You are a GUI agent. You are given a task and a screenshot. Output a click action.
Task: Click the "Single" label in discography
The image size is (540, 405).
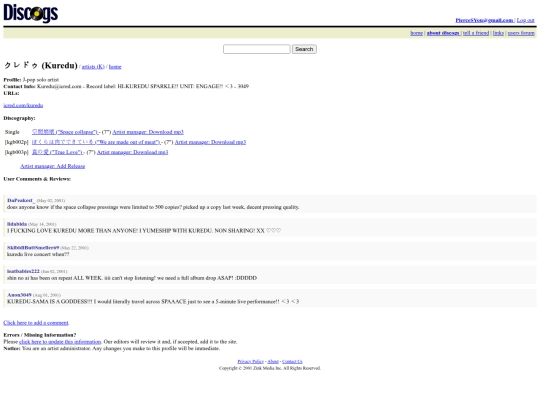tap(12, 132)
